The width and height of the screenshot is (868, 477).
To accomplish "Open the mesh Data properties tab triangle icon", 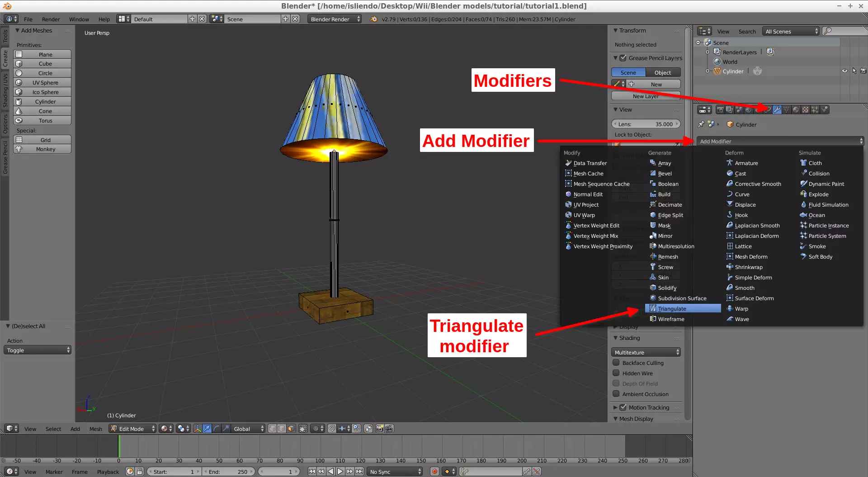I will tap(787, 110).
